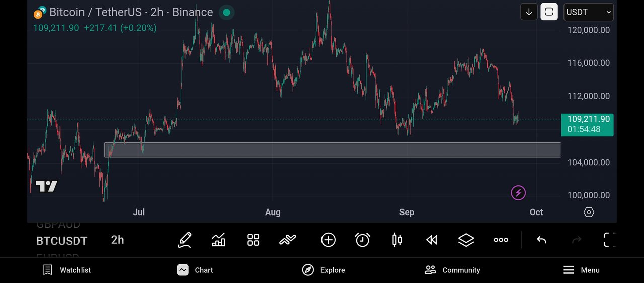Open the indicators chart icon
Screen dimensions: 644x283
point(218,240)
